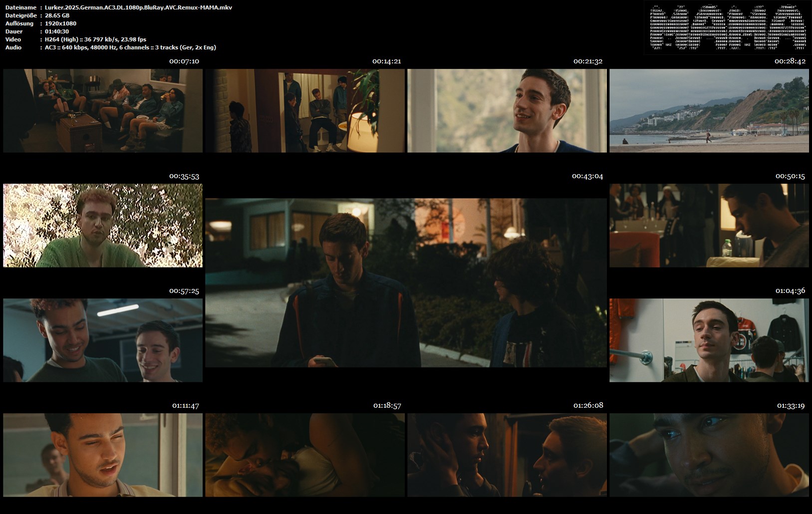Click the timestamp label 01:26:08
This screenshot has width=812, height=514.
(x=588, y=406)
